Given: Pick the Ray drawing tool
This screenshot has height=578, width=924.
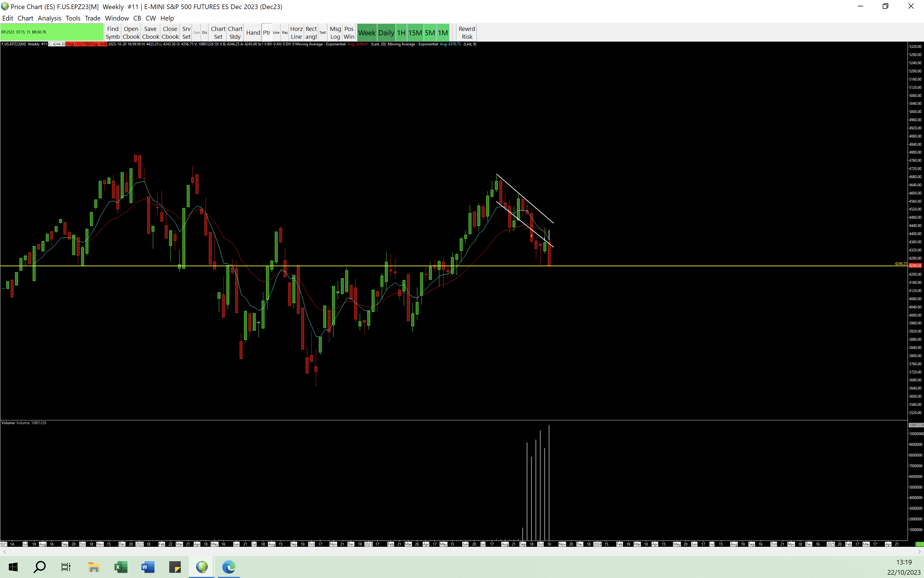Looking at the screenshot, I should [x=285, y=32].
